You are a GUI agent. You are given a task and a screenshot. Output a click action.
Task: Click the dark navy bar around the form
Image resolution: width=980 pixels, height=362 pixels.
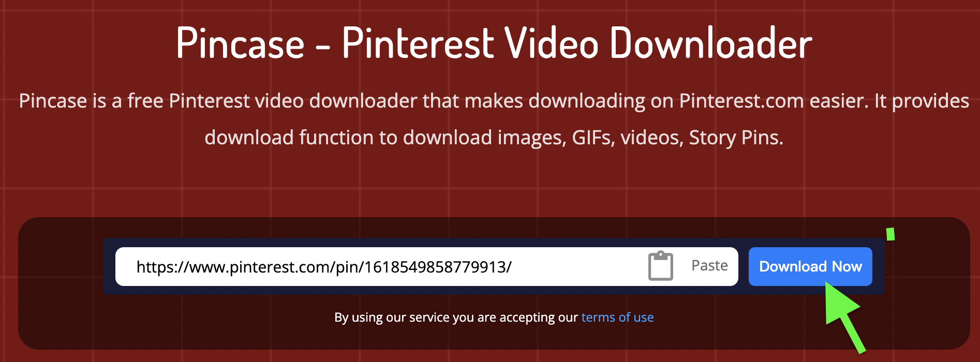point(494,266)
